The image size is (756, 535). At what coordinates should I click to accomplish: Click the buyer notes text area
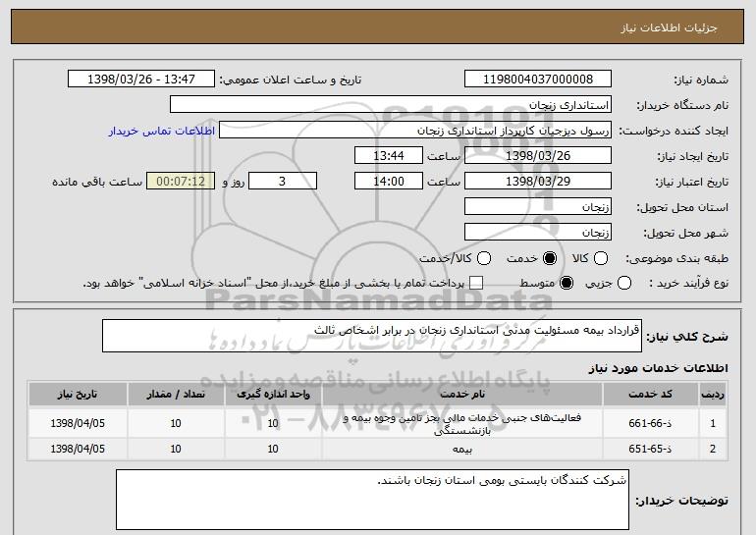point(372,500)
